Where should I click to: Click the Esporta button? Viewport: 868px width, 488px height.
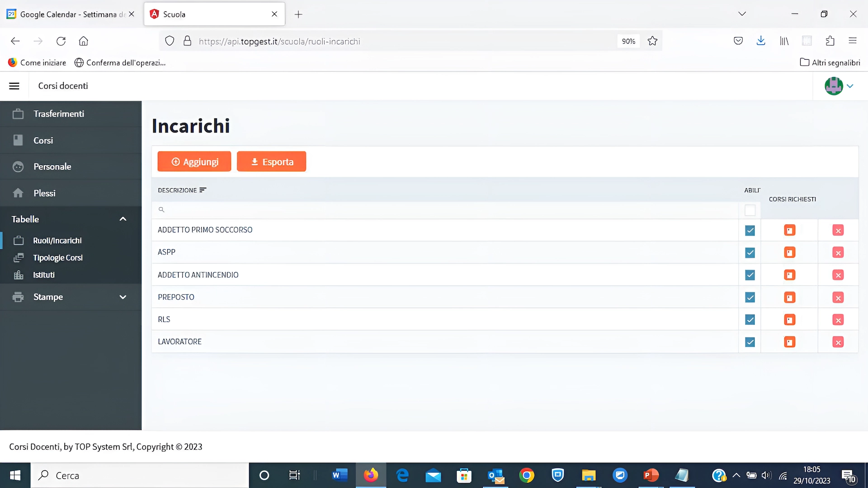coord(271,161)
